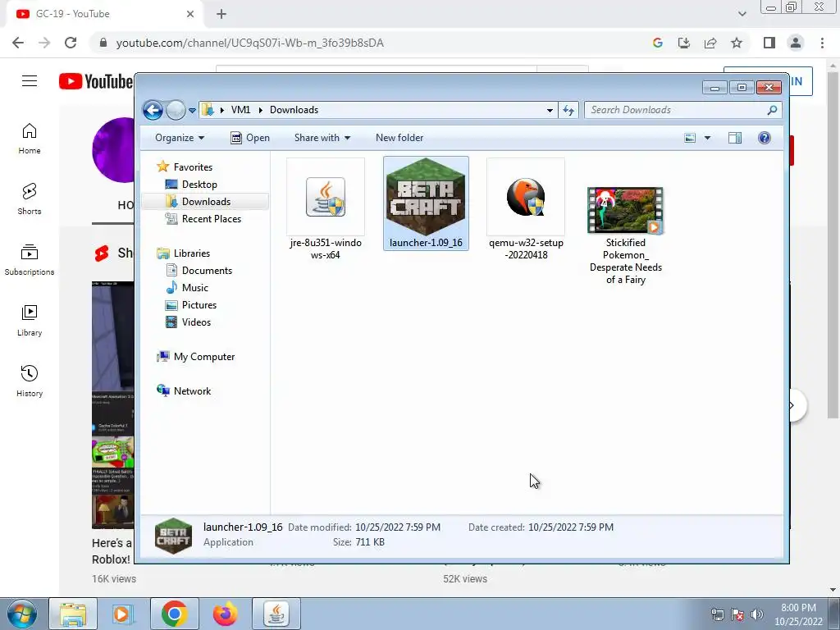Toggle the Chrome side panel icon

(769, 43)
